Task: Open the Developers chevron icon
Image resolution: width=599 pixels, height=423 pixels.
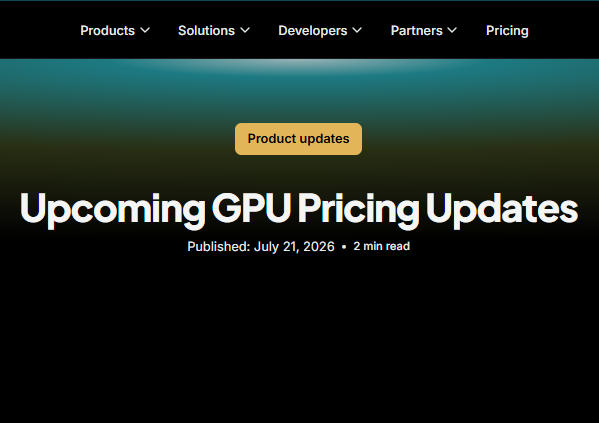Action: (x=357, y=30)
